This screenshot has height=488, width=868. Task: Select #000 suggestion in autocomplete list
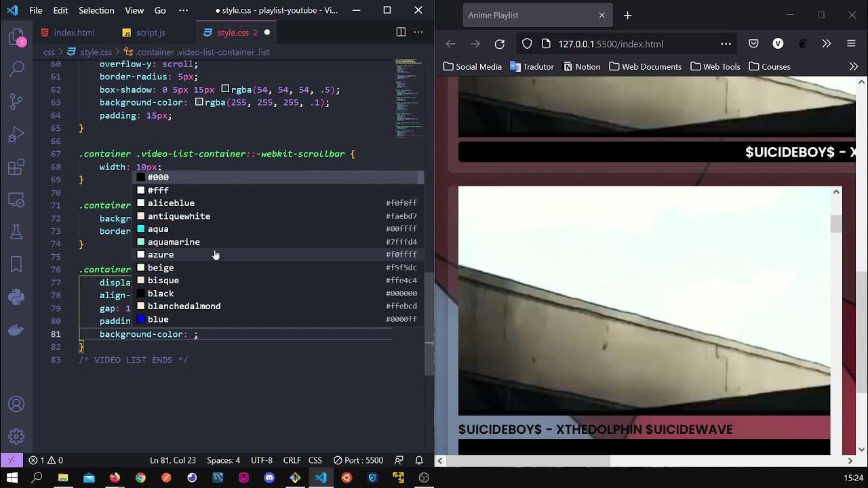[277, 178]
